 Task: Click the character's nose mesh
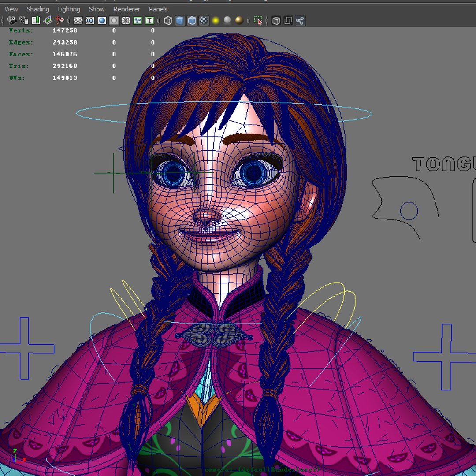(x=207, y=216)
